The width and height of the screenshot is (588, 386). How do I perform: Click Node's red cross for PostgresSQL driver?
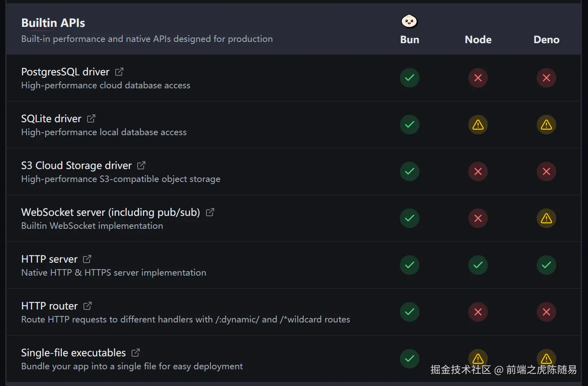[478, 78]
